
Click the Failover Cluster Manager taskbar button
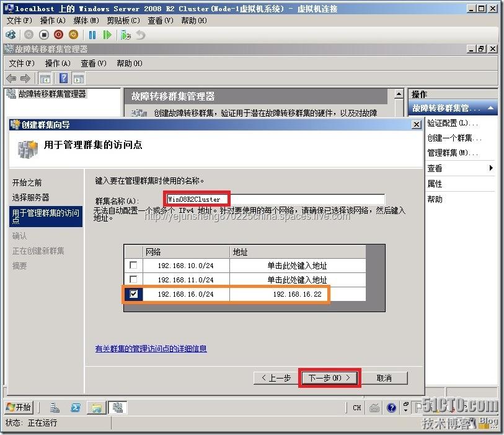[117, 408]
